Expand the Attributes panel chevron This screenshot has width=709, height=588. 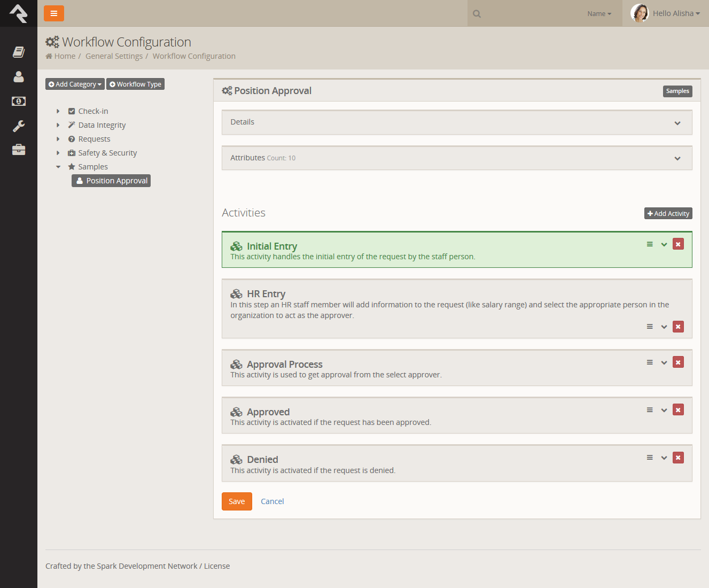[x=677, y=158]
